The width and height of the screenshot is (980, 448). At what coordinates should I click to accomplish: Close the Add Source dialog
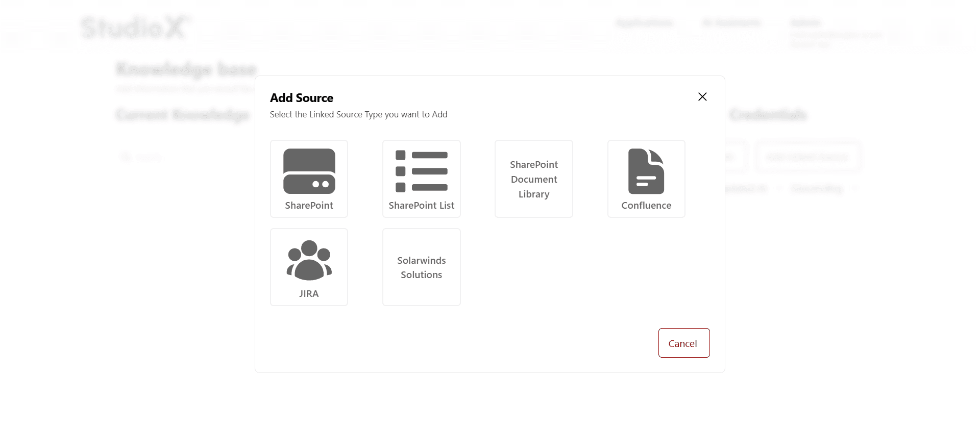pos(702,96)
